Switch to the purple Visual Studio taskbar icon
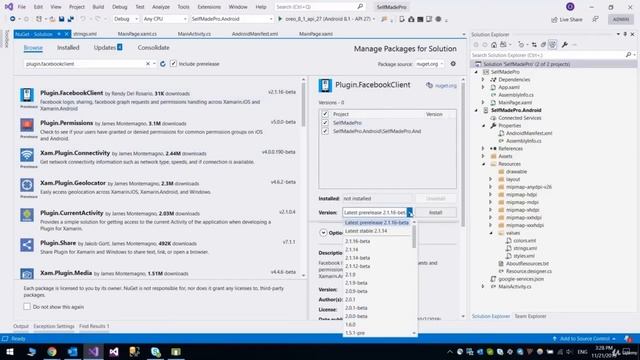Screen dimensions: 640x360 (93, 351)
